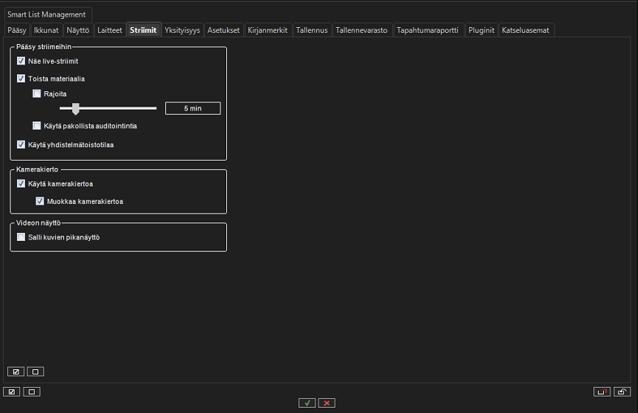The width and height of the screenshot is (638, 413).
Task: Click the Kamerakierto group label
Action: pos(37,169)
